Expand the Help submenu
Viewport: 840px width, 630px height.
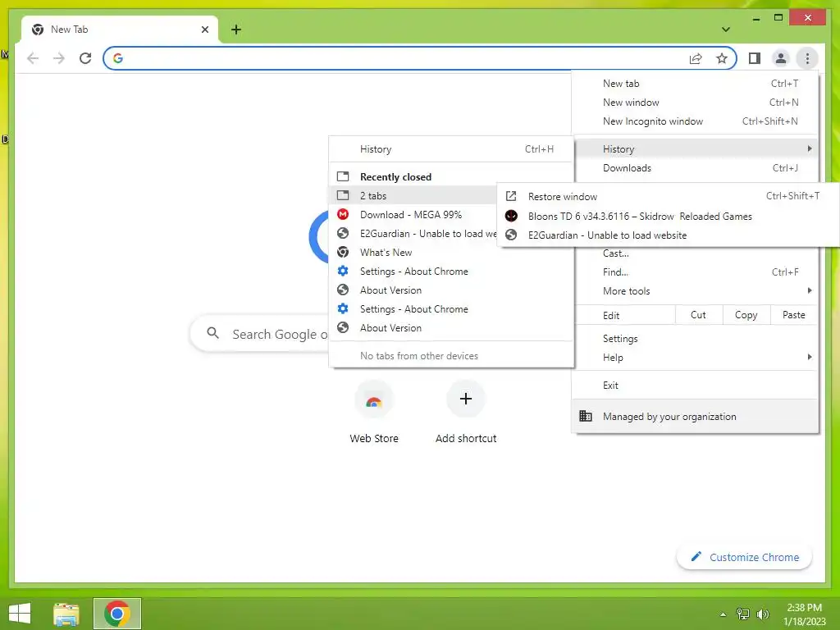pyautogui.click(x=695, y=358)
